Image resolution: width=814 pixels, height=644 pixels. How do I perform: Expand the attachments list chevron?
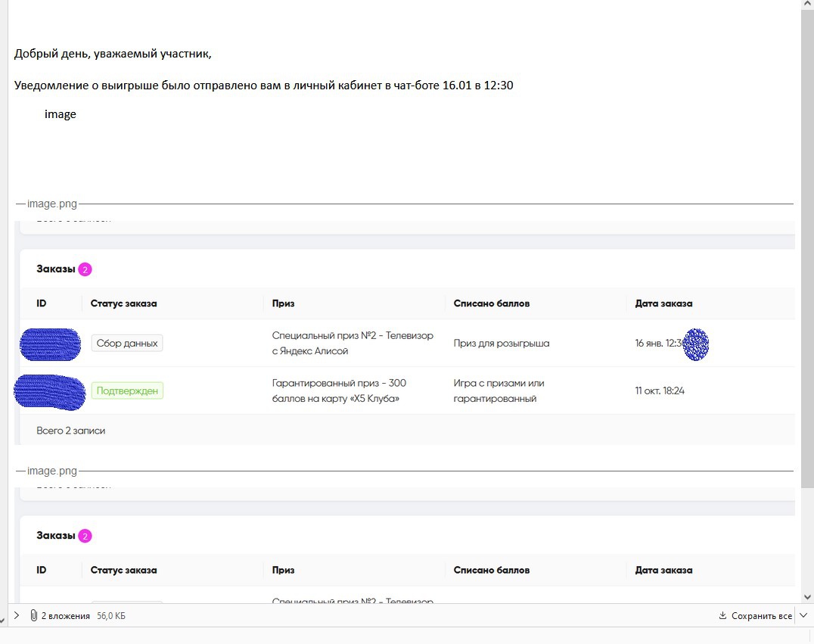tap(17, 616)
